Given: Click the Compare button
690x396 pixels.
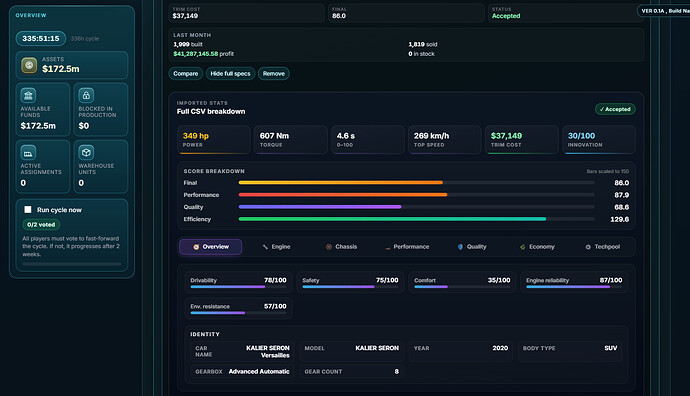Looking at the screenshot, I should point(186,73).
